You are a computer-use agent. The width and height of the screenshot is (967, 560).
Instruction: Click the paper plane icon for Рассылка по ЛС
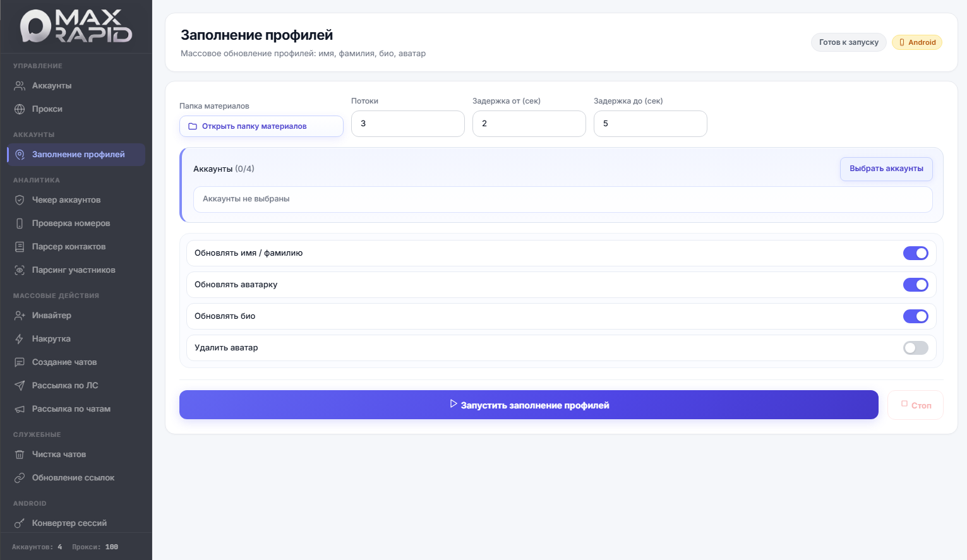tap(20, 386)
